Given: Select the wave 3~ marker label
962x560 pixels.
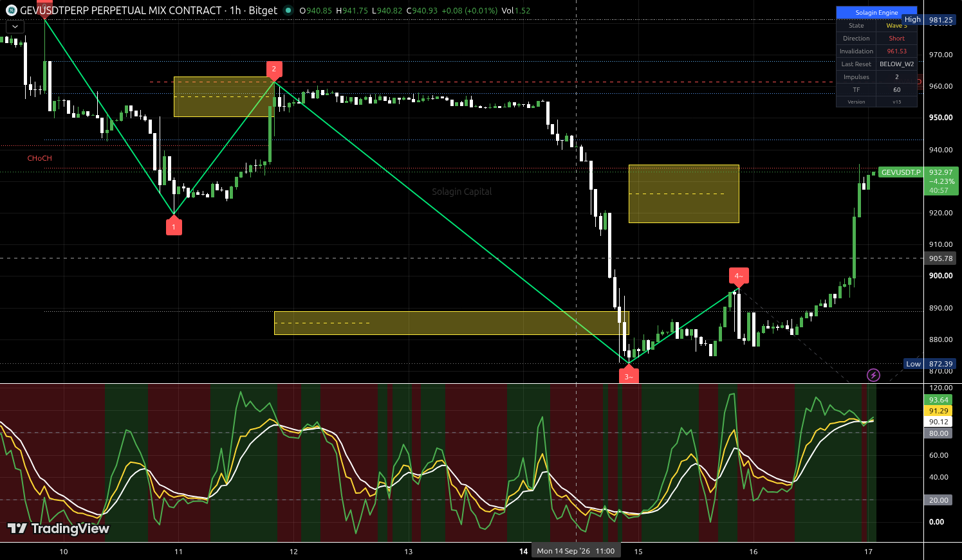Looking at the screenshot, I should coord(629,375).
